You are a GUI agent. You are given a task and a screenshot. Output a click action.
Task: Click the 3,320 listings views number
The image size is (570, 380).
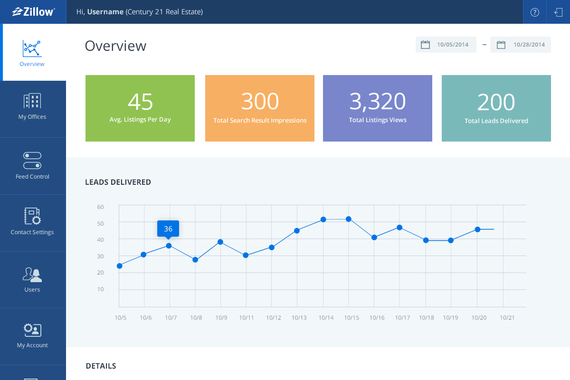pos(377,101)
